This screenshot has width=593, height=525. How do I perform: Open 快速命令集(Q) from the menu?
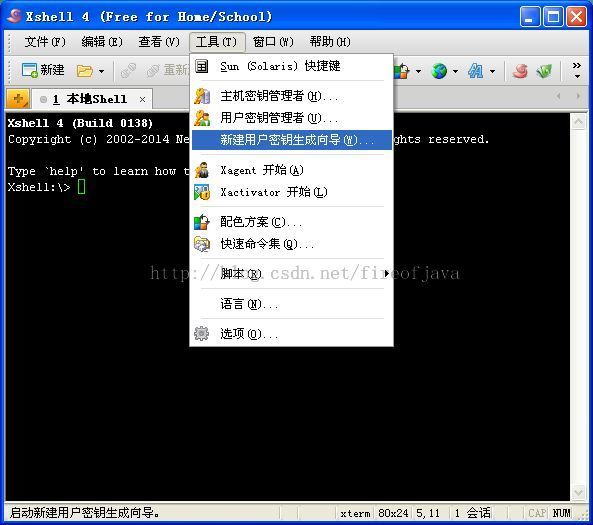[x=291, y=244]
